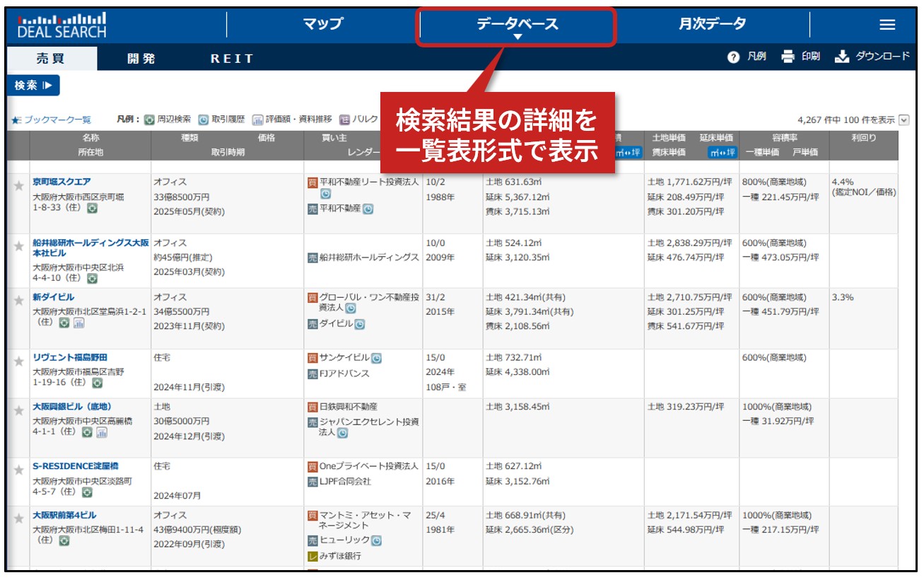Open the データベース tab

(517, 25)
